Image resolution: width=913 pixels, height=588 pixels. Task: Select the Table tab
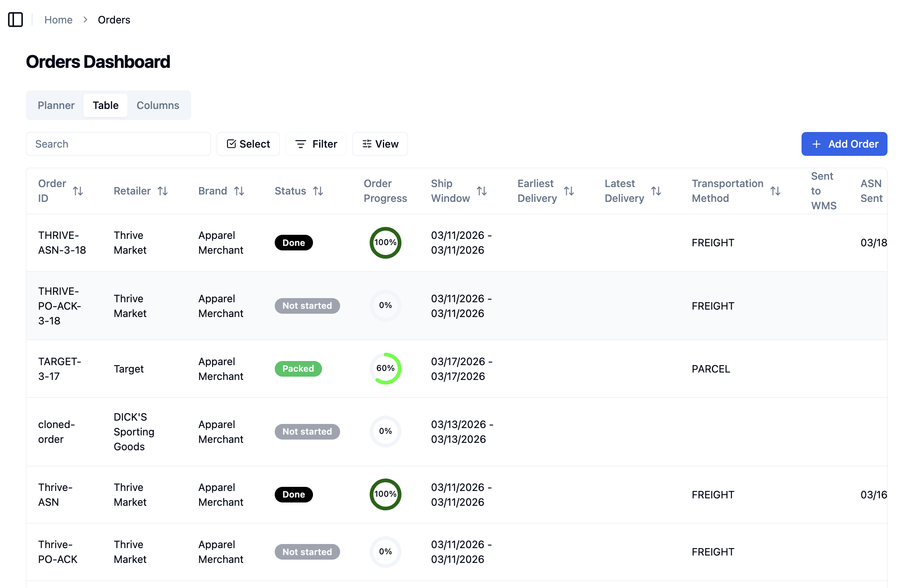pos(106,105)
